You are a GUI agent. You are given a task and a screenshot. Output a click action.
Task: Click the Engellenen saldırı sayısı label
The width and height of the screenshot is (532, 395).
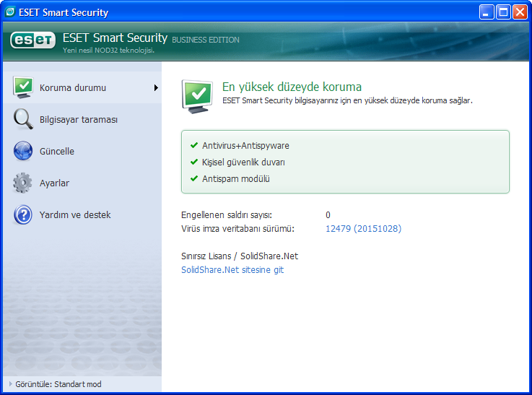pos(227,215)
